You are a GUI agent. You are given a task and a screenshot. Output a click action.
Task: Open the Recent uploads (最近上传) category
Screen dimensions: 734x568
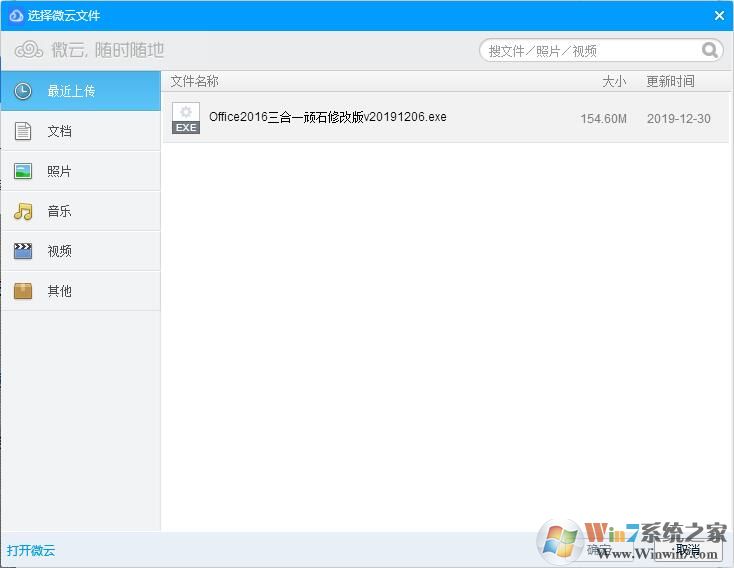(x=81, y=91)
